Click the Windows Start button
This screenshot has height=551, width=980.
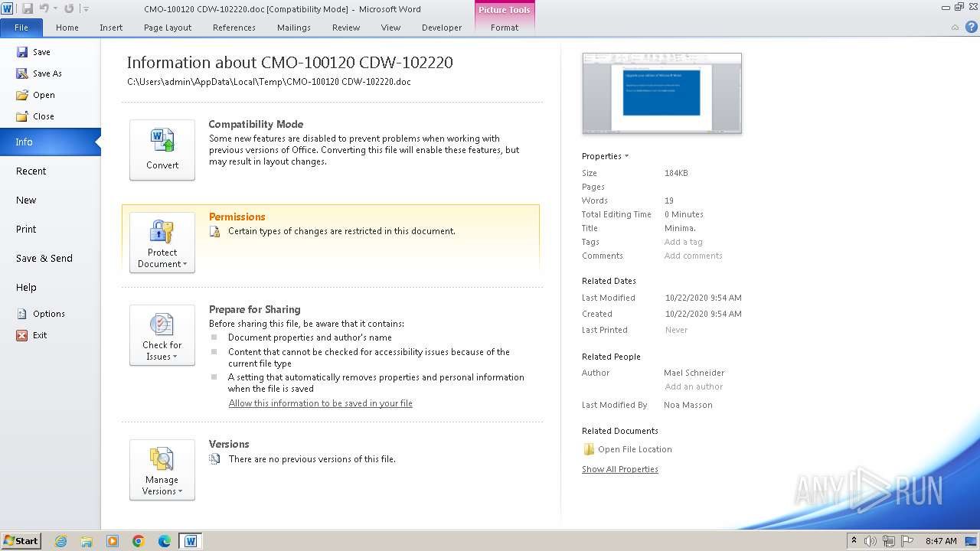click(x=21, y=540)
